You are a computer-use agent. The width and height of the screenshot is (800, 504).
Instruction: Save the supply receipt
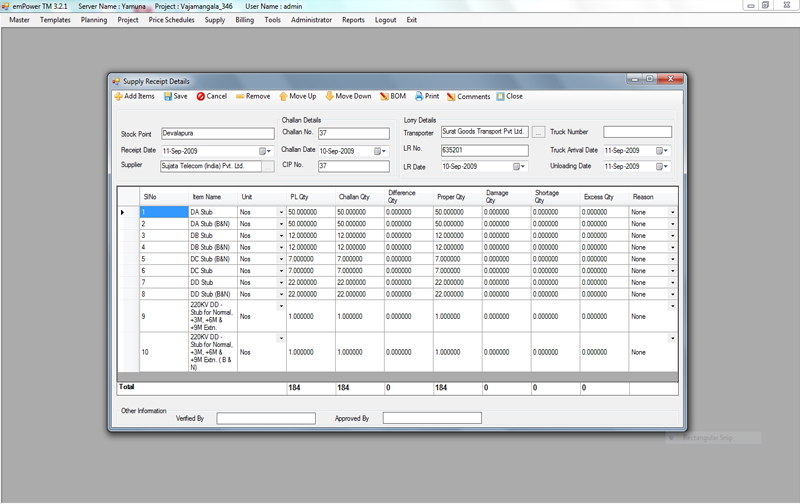point(174,97)
